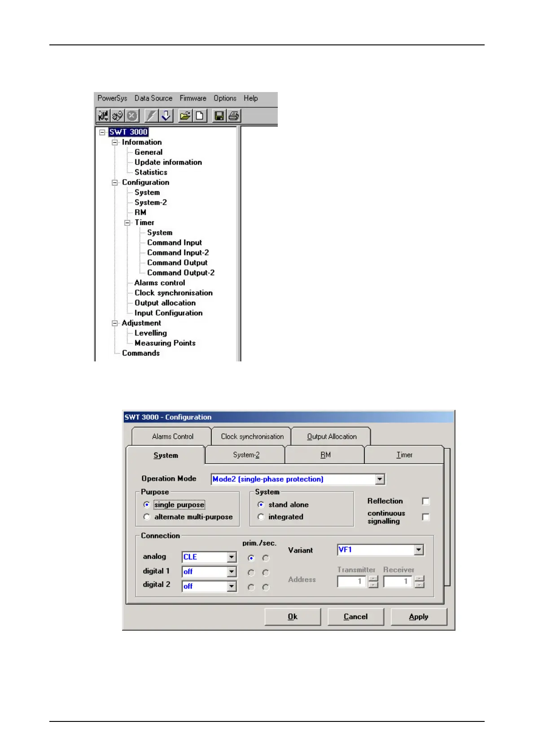Select Update information tree item
The height and width of the screenshot is (756, 534).
point(168,162)
